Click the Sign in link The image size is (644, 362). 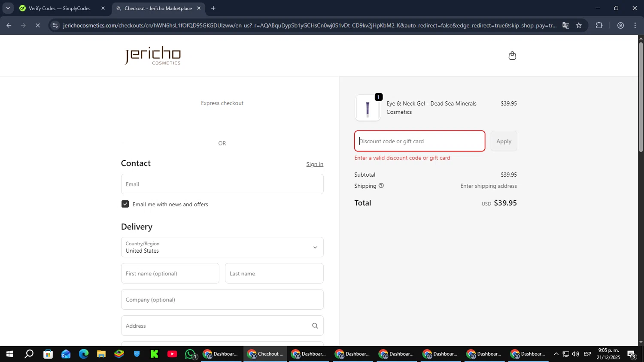pyautogui.click(x=315, y=164)
